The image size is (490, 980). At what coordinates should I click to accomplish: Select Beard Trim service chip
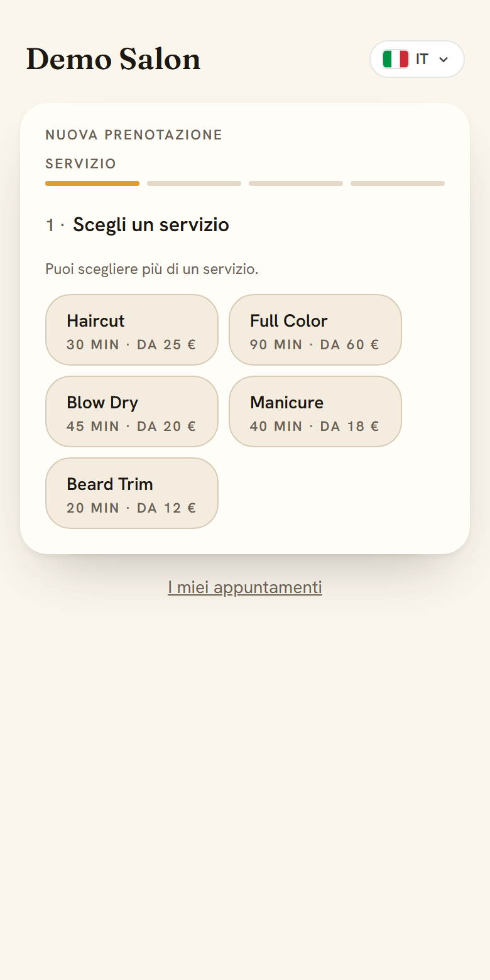pyautogui.click(x=132, y=493)
